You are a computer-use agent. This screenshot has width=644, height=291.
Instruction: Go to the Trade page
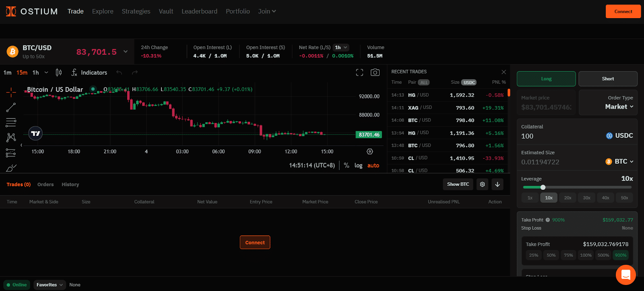pos(76,11)
